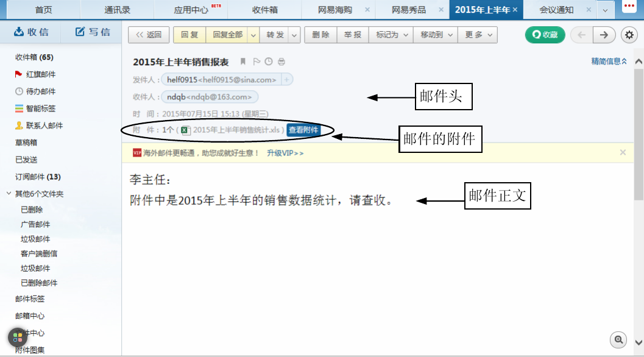The height and width of the screenshot is (357, 644).
Task: Collapse the 其他6个文件夹 tree
Action: pyautogui.click(x=9, y=193)
